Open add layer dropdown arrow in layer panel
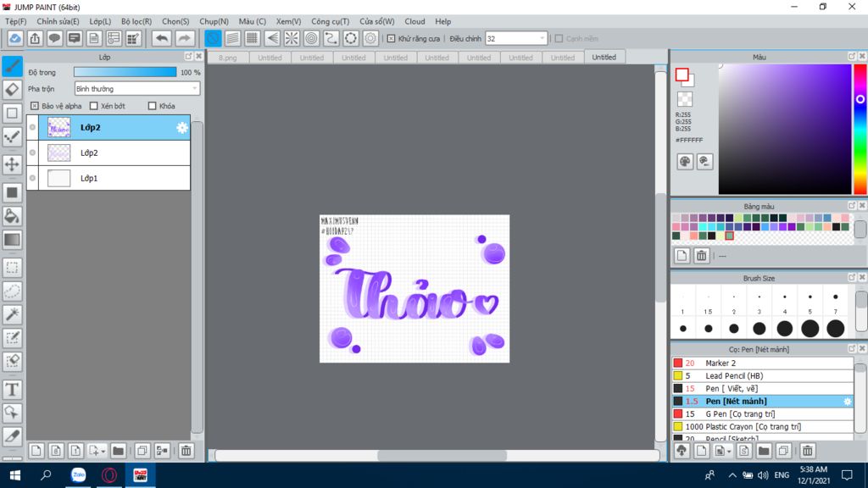The height and width of the screenshot is (488, 868). click(x=103, y=452)
